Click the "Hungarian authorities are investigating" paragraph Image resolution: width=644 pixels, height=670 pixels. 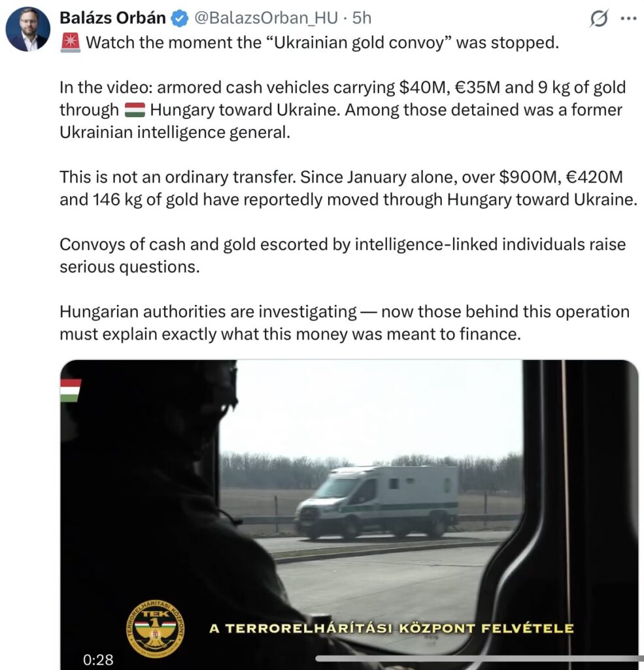[345, 323]
